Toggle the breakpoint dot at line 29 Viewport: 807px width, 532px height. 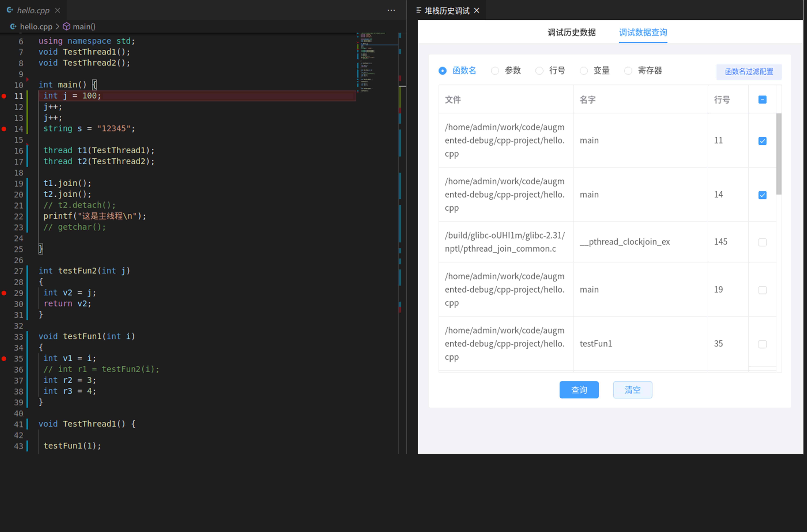coord(4,293)
